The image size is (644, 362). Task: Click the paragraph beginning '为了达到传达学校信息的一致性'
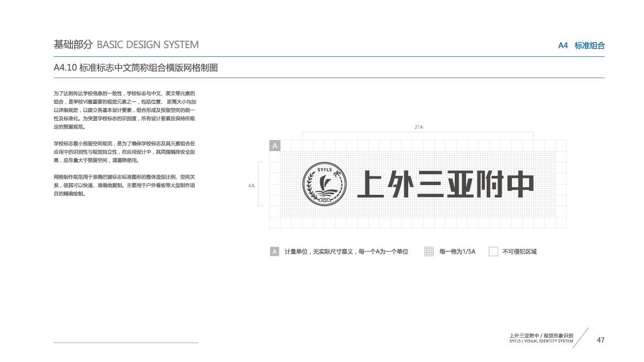point(125,110)
